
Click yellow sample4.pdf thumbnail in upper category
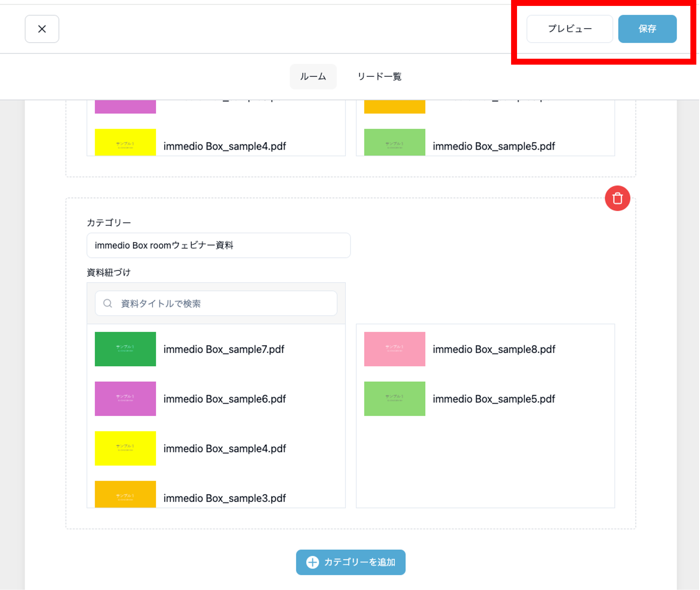pyautogui.click(x=125, y=142)
